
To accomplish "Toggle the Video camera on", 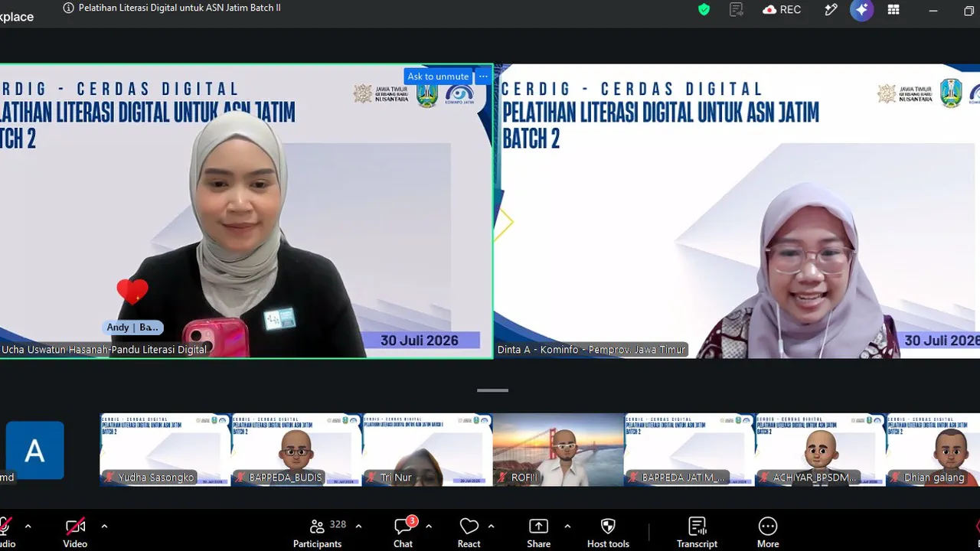I will [75, 533].
